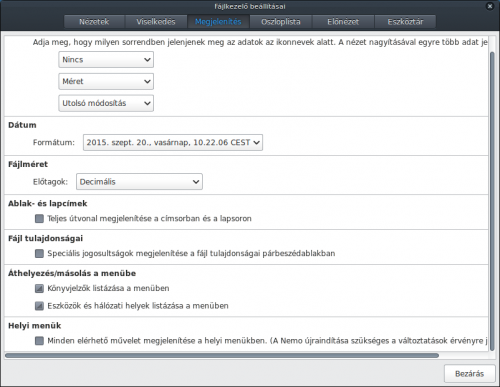Screen dimensions: 500x387
Task: Click the horizontal scrollbar thumb
Action: pos(222,355)
